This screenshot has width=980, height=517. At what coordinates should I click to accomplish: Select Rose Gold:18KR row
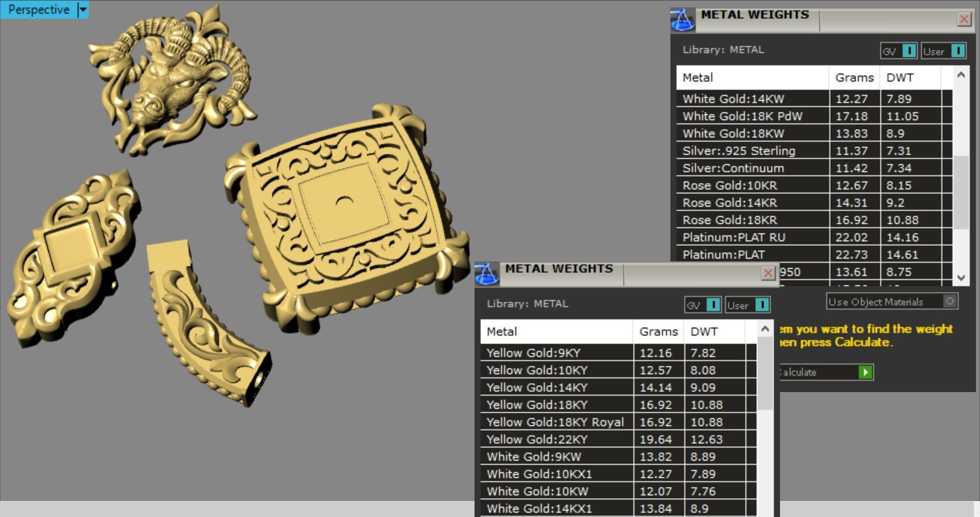click(814, 220)
